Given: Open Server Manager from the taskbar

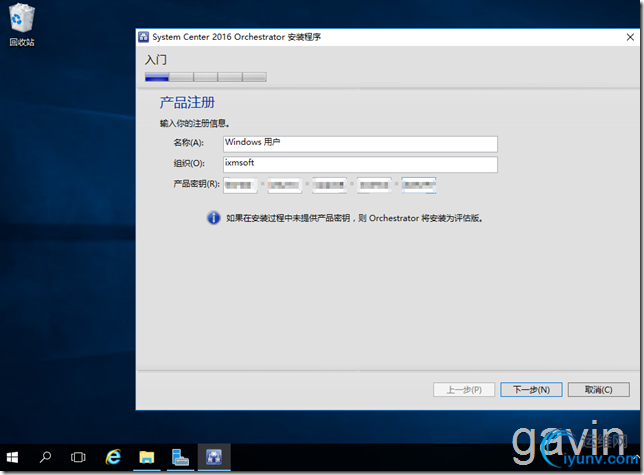Looking at the screenshot, I should (180, 457).
